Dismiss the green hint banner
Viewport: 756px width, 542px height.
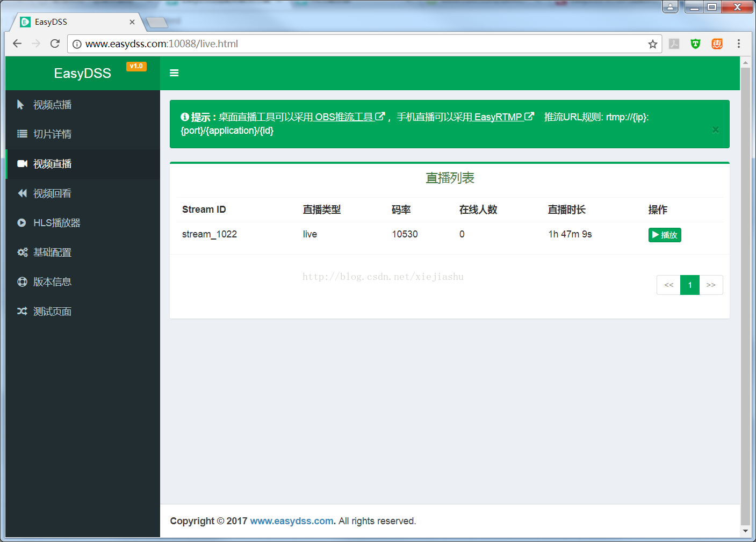coord(716,129)
